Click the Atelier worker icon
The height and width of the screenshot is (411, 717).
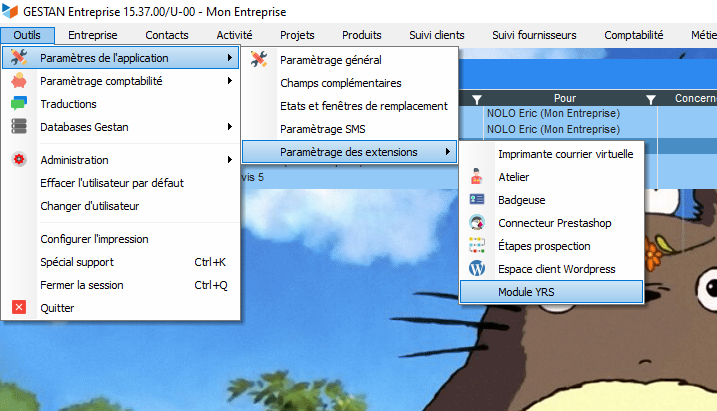[x=477, y=177]
